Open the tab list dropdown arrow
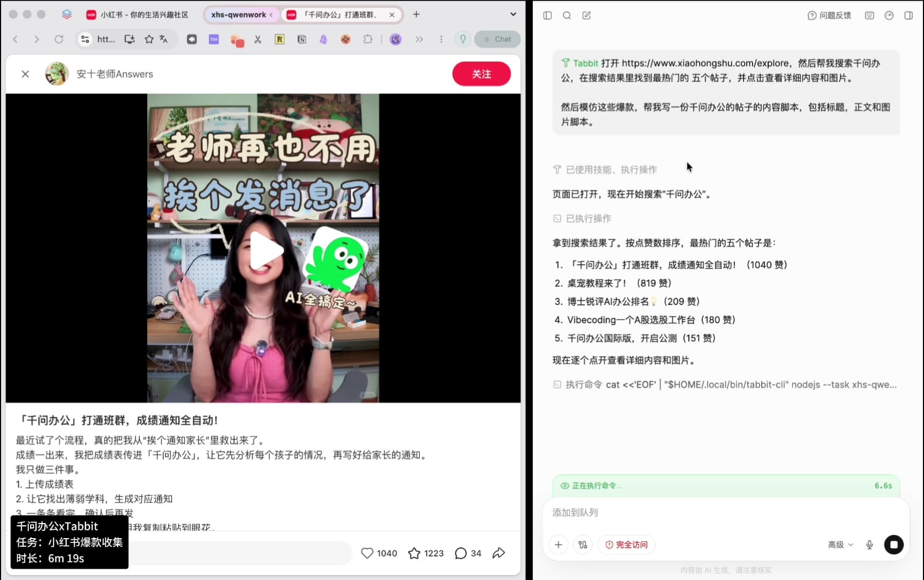Image resolution: width=924 pixels, height=580 pixels. pos(513,15)
